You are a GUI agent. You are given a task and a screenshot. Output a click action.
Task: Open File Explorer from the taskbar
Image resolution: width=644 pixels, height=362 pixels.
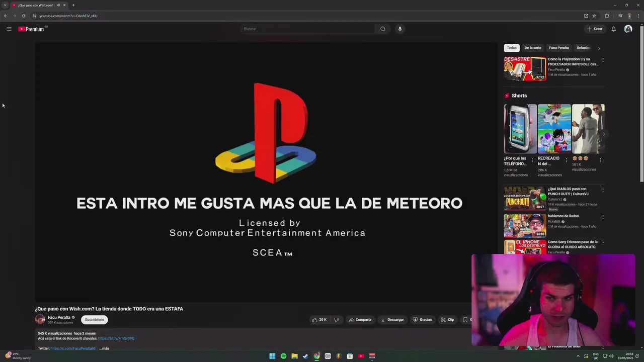coord(294,356)
